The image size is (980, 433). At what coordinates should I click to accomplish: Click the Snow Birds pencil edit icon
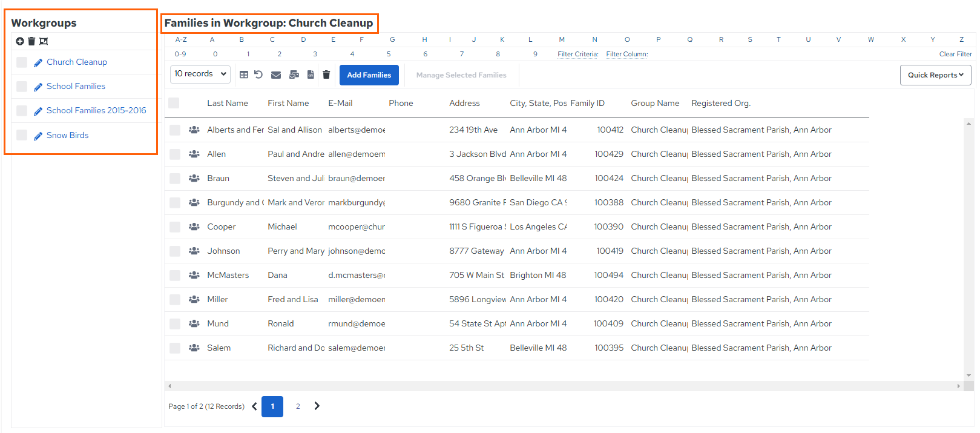coord(38,136)
